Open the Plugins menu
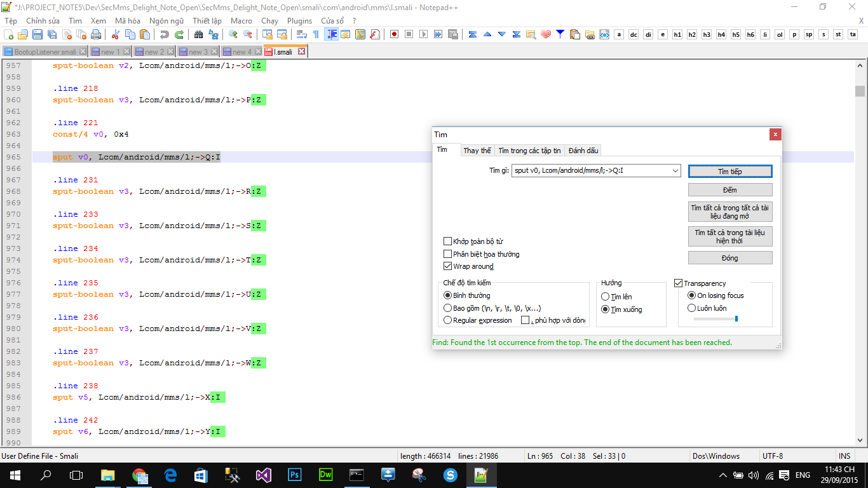Viewport: 868px width, 488px height. pyautogui.click(x=299, y=20)
